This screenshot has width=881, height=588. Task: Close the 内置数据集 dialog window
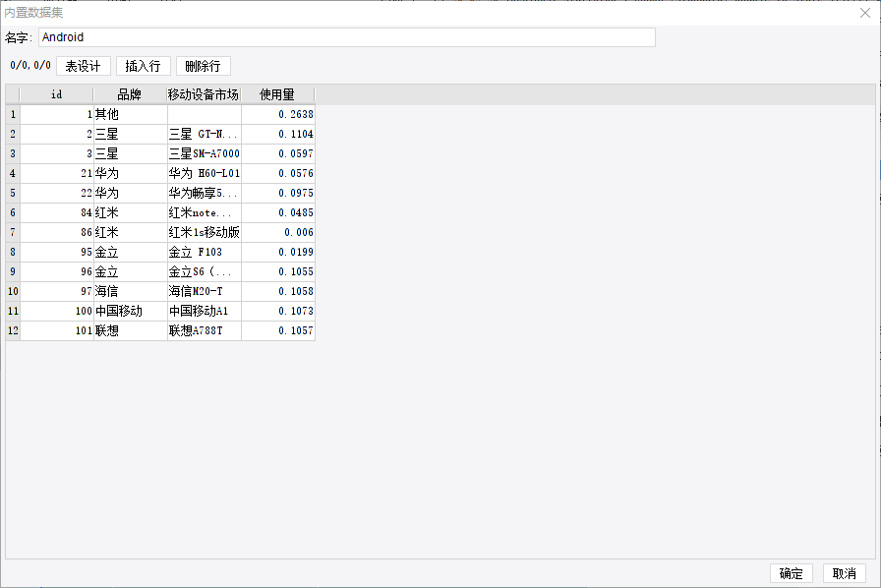(865, 13)
